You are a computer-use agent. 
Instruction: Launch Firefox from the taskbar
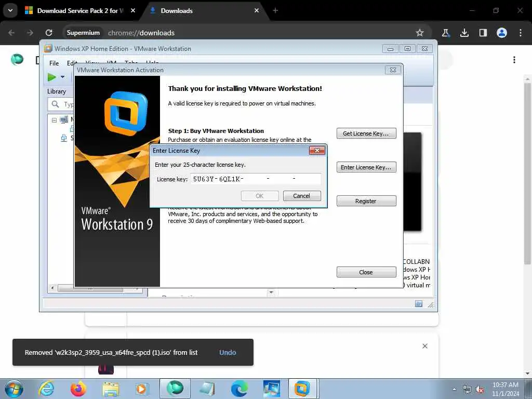78,389
